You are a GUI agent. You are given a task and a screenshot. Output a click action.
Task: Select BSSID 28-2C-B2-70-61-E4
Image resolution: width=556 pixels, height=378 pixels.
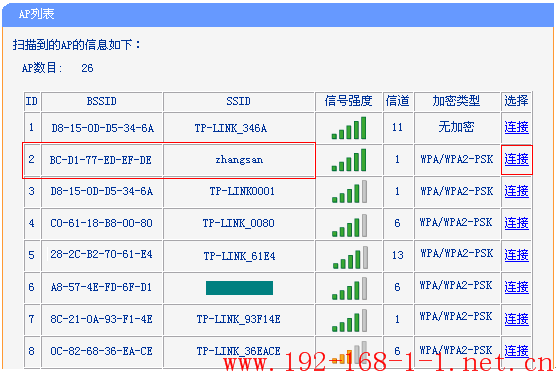(x=101, y=254)
